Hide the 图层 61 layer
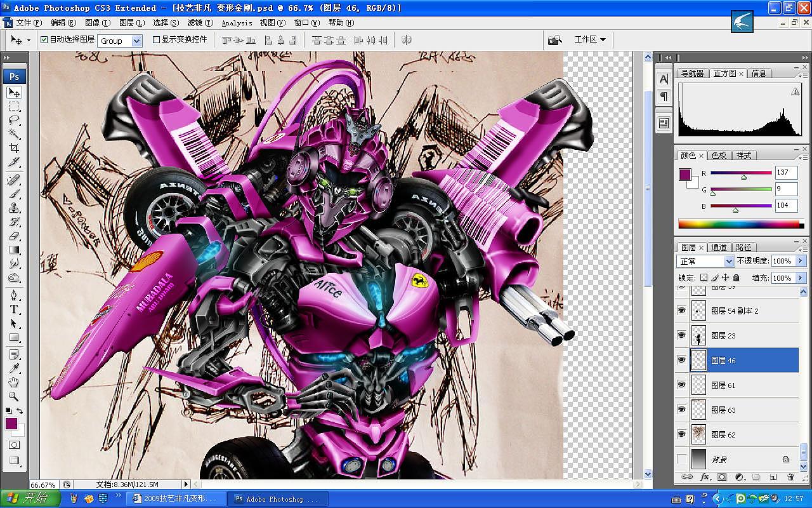The image size is (812, 508). [x=682, y=385]
